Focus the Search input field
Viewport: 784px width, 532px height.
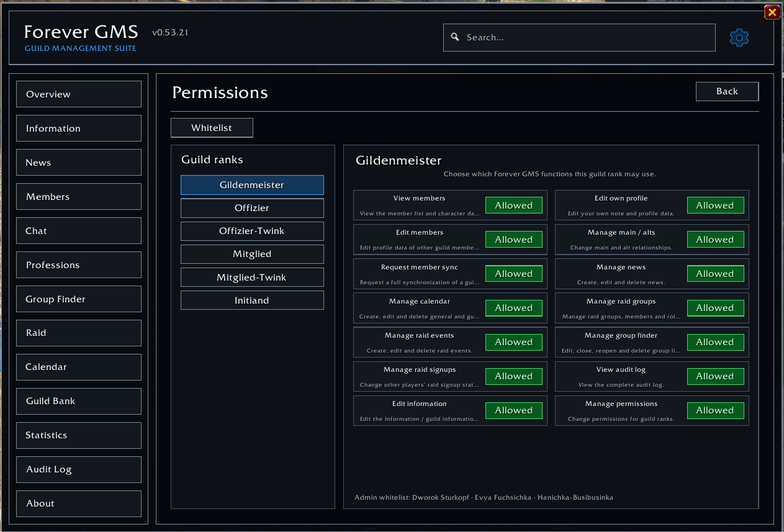[579, 37]
